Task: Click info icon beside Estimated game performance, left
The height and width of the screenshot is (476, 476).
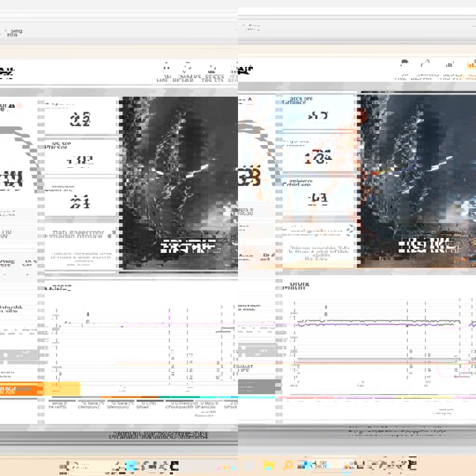Action: click(111, 235)
